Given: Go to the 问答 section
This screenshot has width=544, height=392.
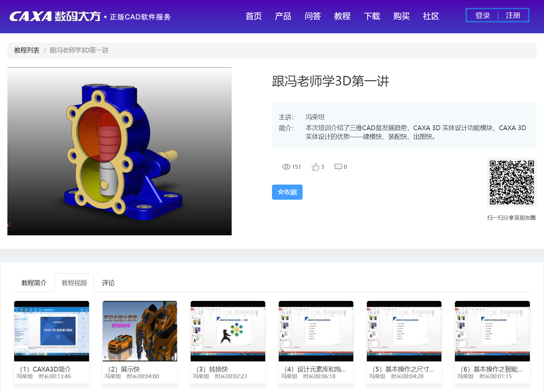Looking at the screenshot, I should pyautogui.click(x=313, y=16).
